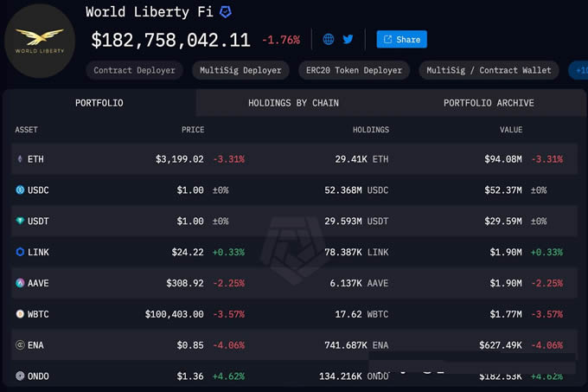The height and width of the screenshot is (392, 588).
Task: Select the Contract Deployer tag
Action: click(x=134, y=70)
